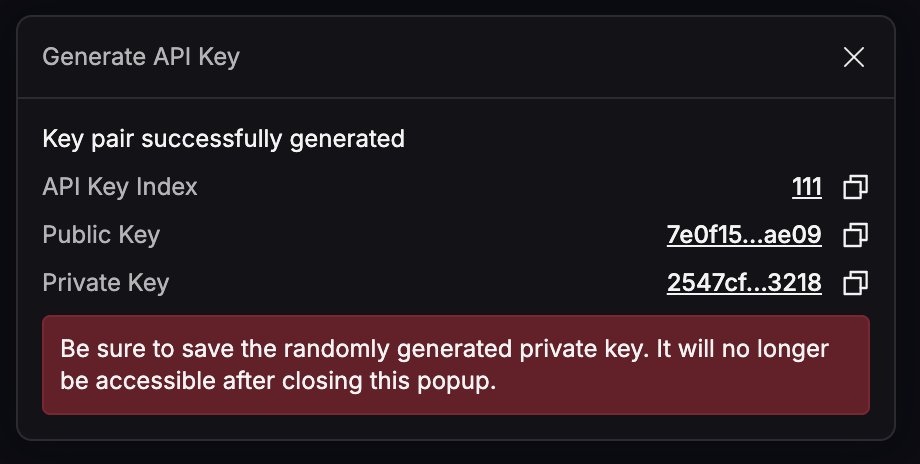Click the public key value 7e0f15...ae09

(744, 235)
